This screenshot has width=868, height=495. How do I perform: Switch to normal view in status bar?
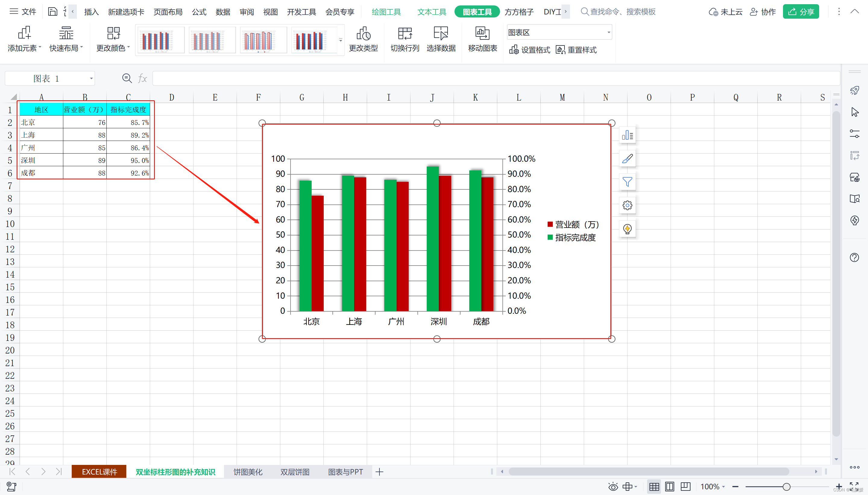(654, 487)
